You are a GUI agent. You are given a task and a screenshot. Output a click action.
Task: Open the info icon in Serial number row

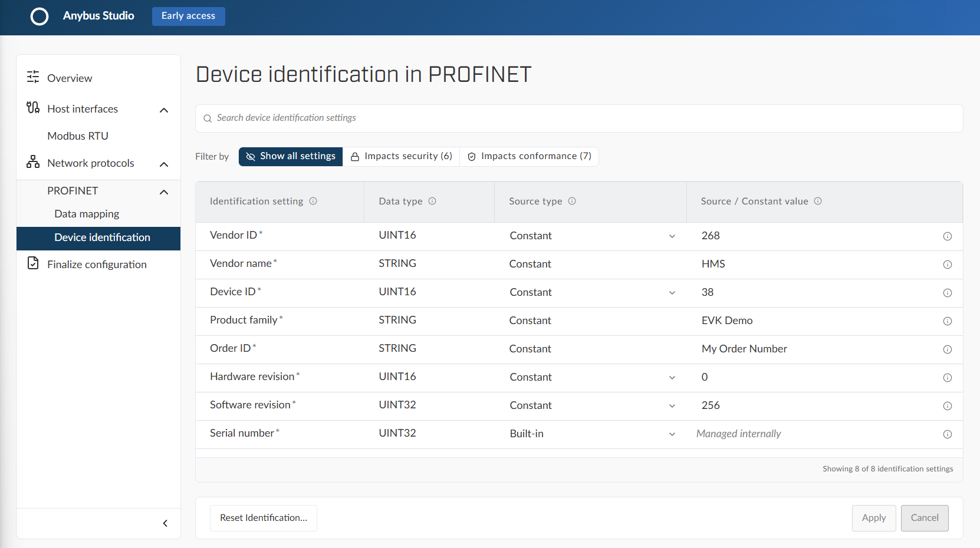point(948,434)
